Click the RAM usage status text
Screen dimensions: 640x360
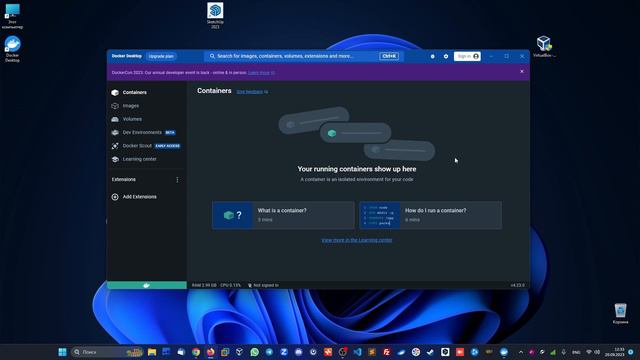204,285
